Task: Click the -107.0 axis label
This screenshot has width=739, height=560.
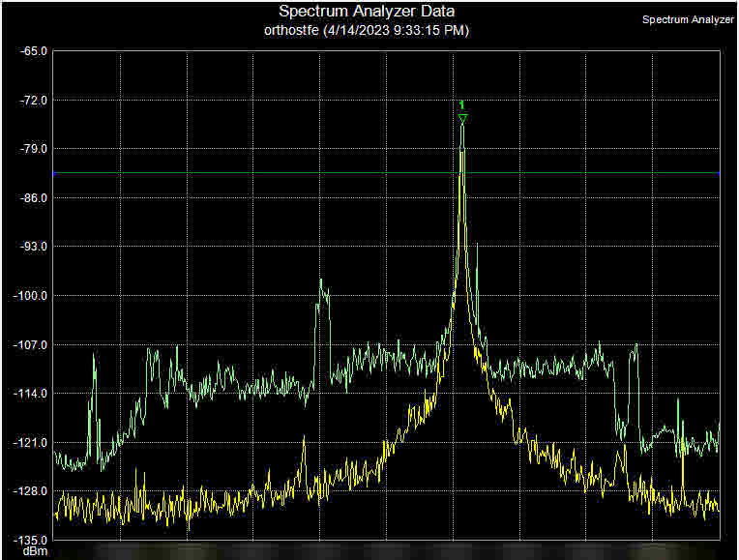Action: click(x=30, y=344)
